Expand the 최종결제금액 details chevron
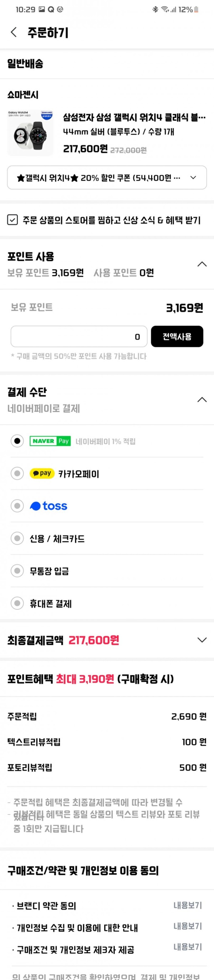 click(202, 640)
